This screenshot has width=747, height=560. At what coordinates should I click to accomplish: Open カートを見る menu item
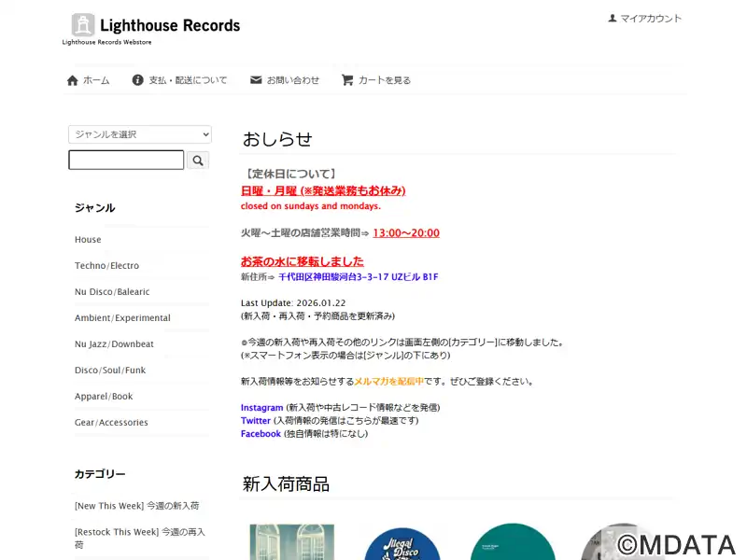[385, 80]
